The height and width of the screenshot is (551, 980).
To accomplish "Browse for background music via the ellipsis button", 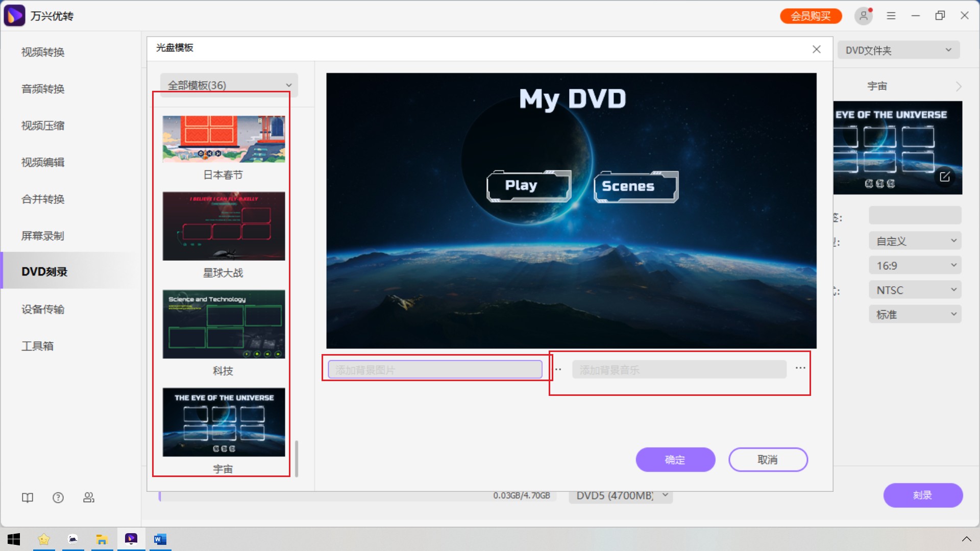I will pyautogui.click(x=800, y=368).
